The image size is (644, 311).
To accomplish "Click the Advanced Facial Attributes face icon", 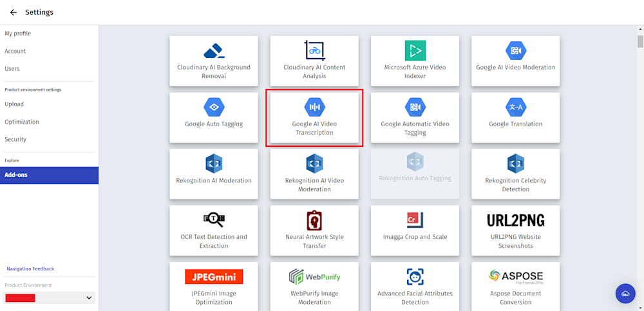I will point(415,276).
